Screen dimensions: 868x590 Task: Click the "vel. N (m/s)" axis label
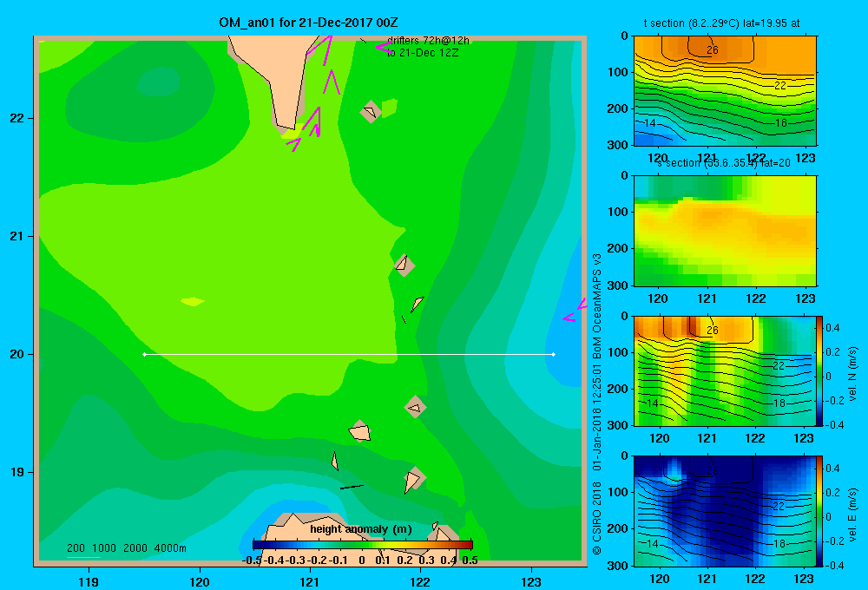pos(852,374)
